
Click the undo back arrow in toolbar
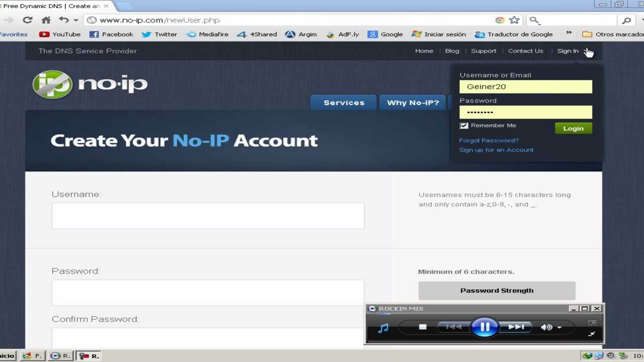(63, 20)
